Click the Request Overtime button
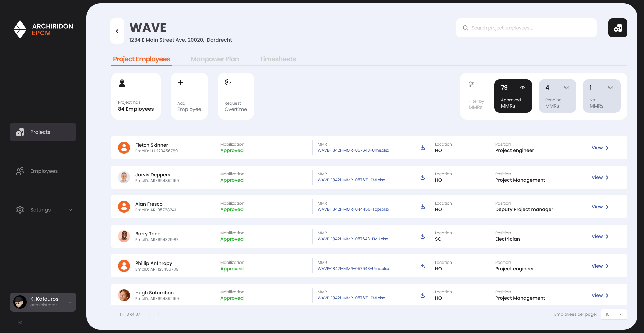Screen dimensions: 644x333 click(x=236, y=96)
